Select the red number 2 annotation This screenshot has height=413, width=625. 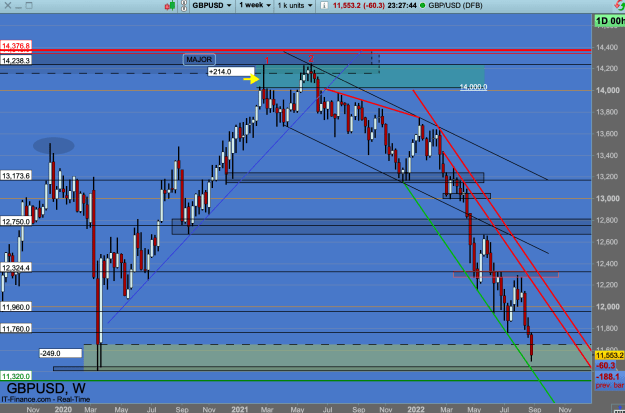(311, 58)
